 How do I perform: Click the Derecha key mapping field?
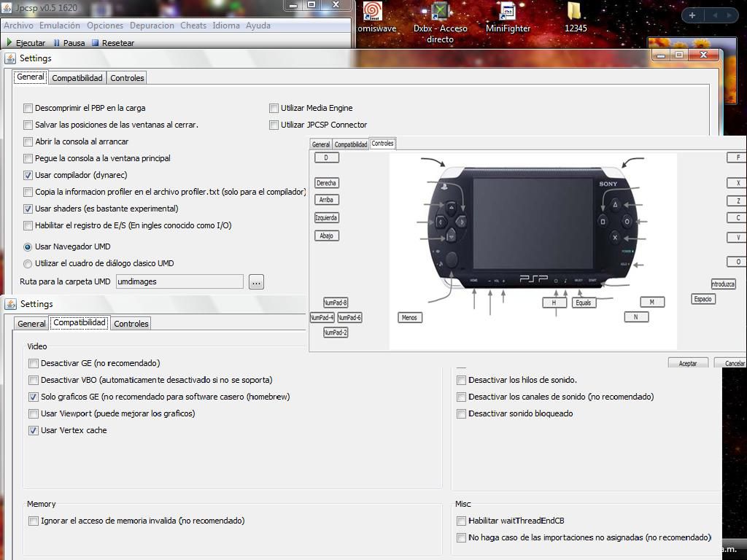click(326, 183)
